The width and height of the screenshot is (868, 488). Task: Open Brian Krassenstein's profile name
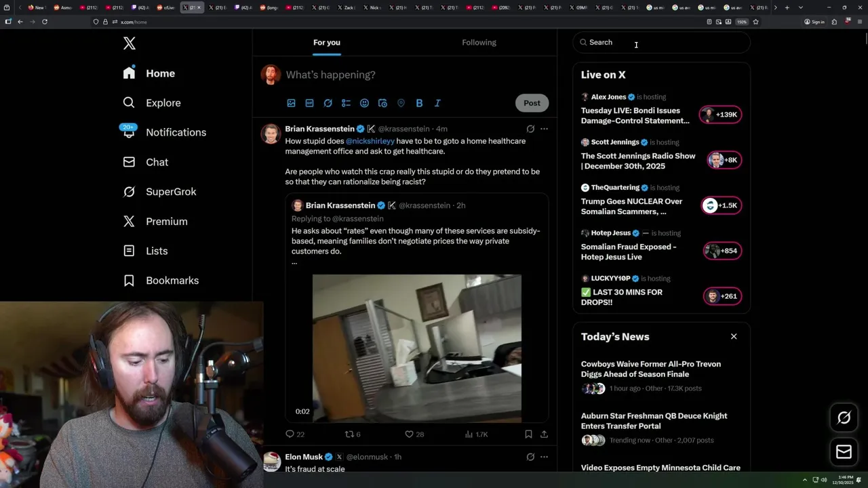pyautogui.click(x=319, y=129)
